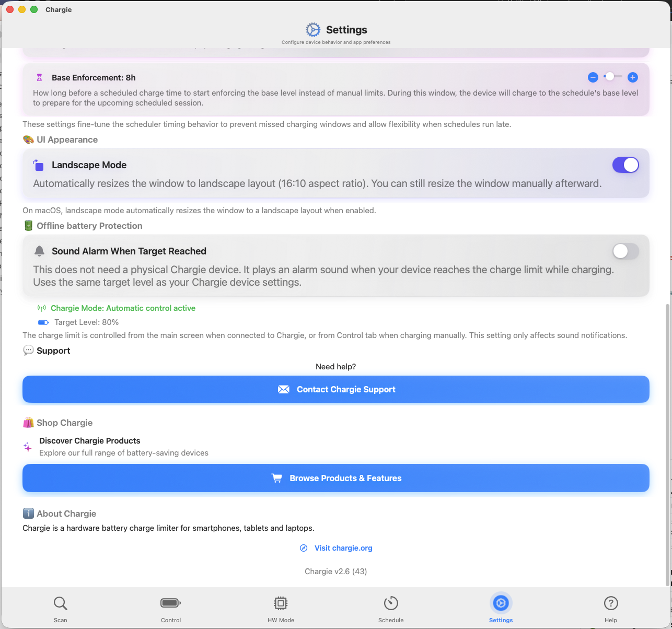Click Browse Products & Features button
Screen dimensions: 672x629
coord(336,479)
